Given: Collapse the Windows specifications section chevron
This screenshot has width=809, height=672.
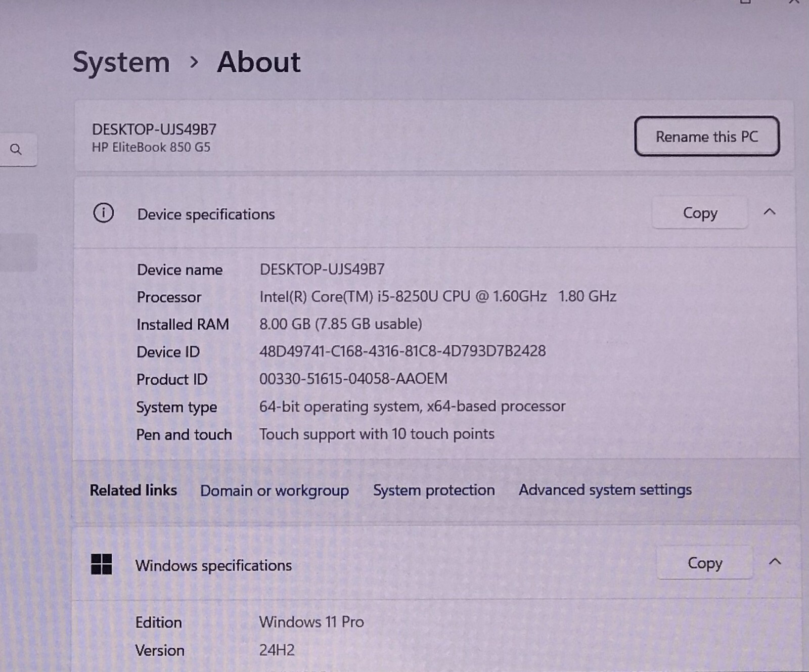Looking at the screenshot, I should (775, 562).
